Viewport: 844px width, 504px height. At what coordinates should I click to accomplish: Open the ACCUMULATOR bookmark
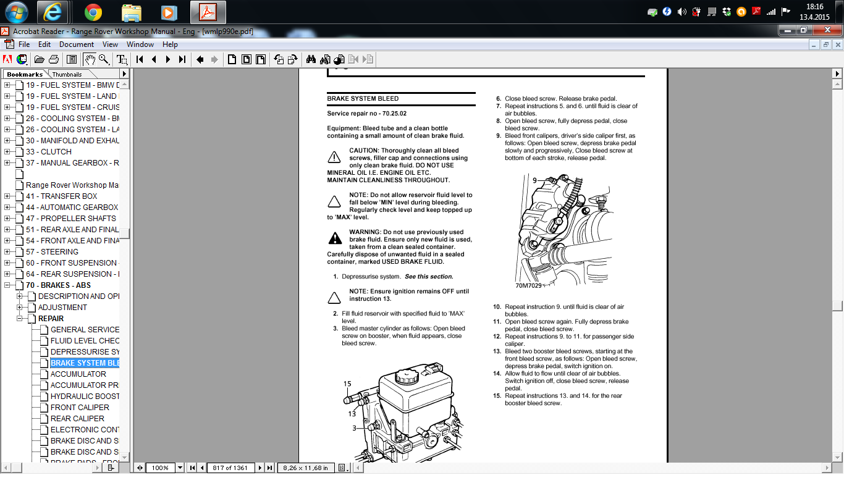click(78, 374)
